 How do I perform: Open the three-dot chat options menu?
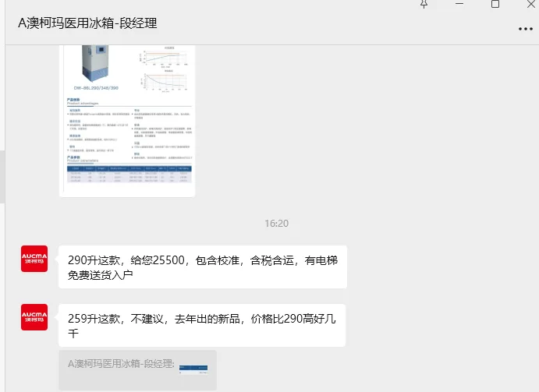click(x=525, y=29)
